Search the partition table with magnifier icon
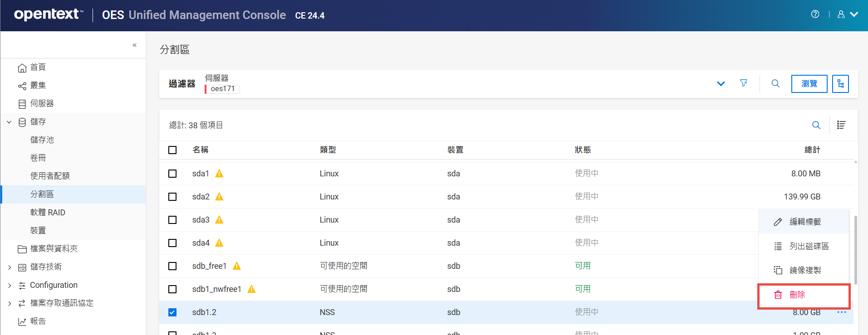This screenshot has height=335, width=868. click(x=816, y=125)
